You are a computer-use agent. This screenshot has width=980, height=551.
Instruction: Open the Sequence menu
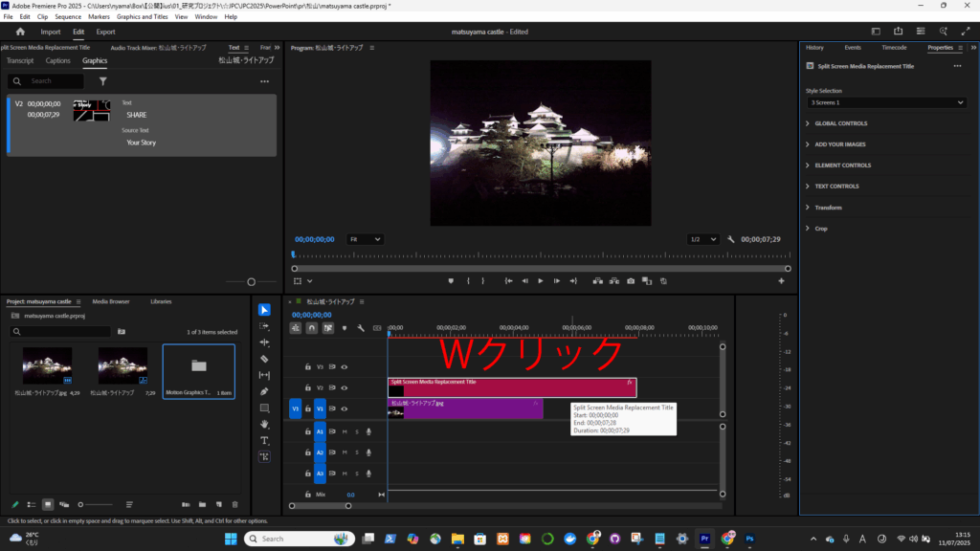click(x=68, y=16)
